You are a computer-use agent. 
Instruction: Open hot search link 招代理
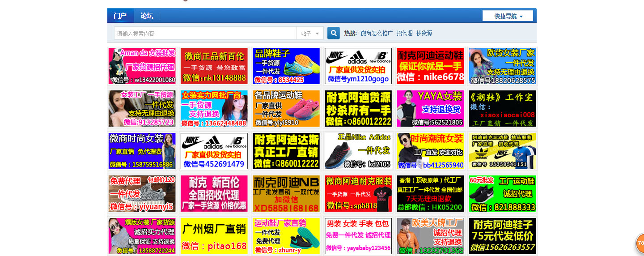pos(404,34)
